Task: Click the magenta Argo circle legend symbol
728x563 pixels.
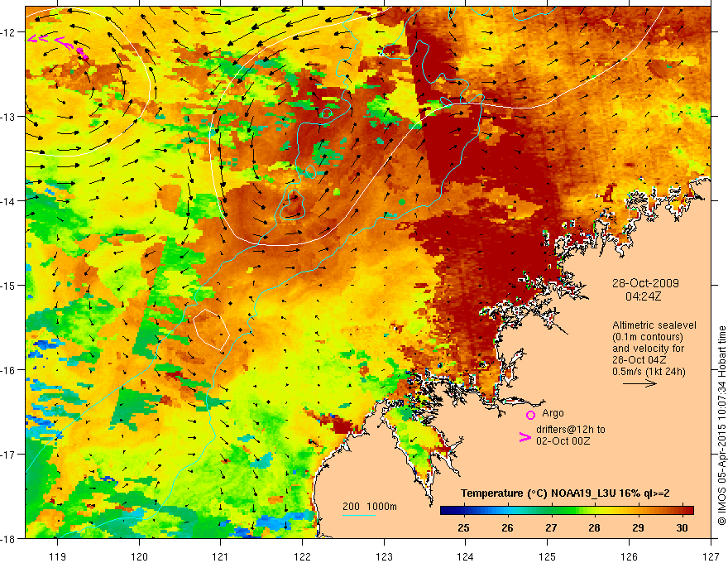Action: pos(530,415)
